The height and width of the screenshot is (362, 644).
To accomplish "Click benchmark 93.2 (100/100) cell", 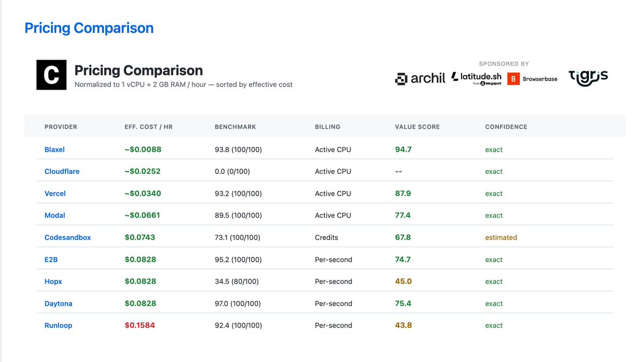I will (x=238, y=194).
